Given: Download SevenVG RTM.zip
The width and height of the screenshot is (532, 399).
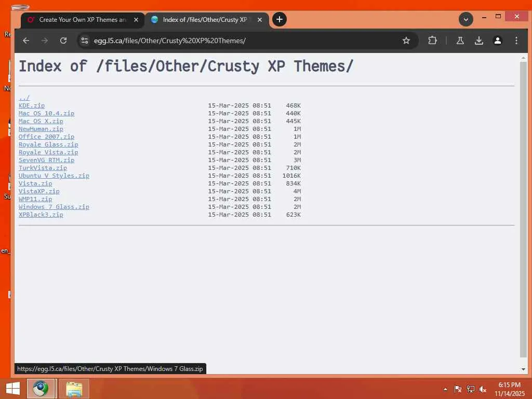Looking at the screenshot, I should pyautogui.click(x=46, y=160).
